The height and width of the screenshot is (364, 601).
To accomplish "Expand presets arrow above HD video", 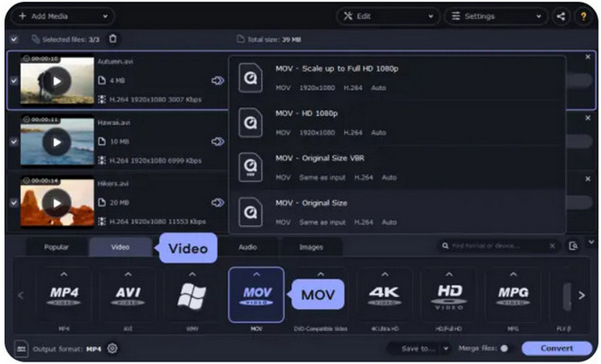I will [449, 275].
